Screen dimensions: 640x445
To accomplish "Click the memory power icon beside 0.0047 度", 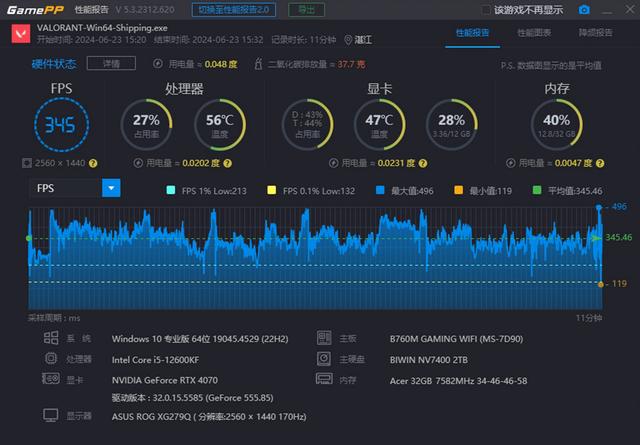I will 511,163.
